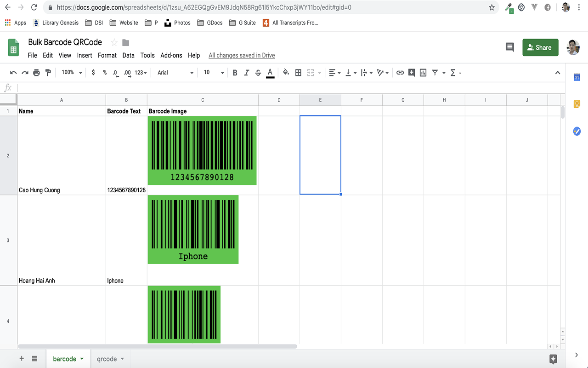Bookmark this page with the star icon
Viewport: 588px width, 368px height.
click(x=492, y=7)
